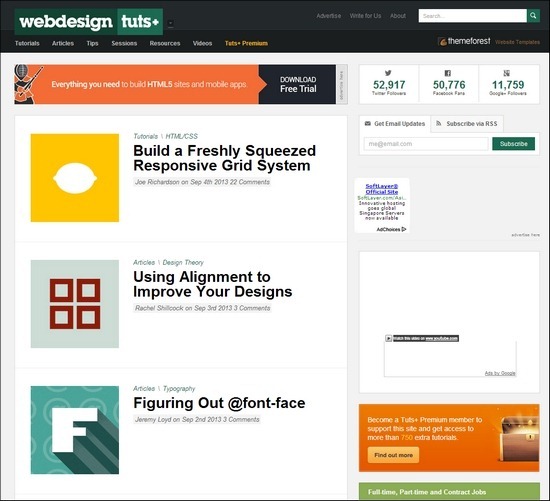This screenshot has height=501, width=550.
Task: Click the AdChoices icon
Action: [404, 229]
